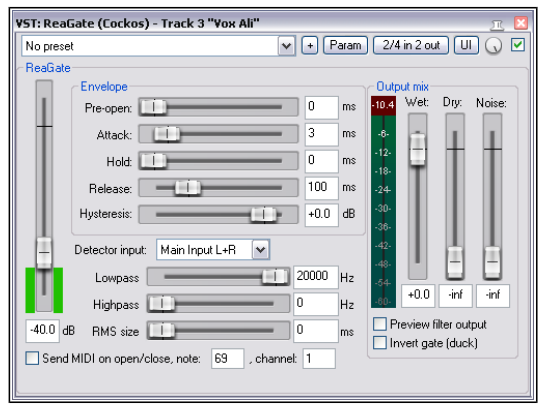Toggle the plugin bypass checkbox

pyautogui.click(x=518, y=45)
